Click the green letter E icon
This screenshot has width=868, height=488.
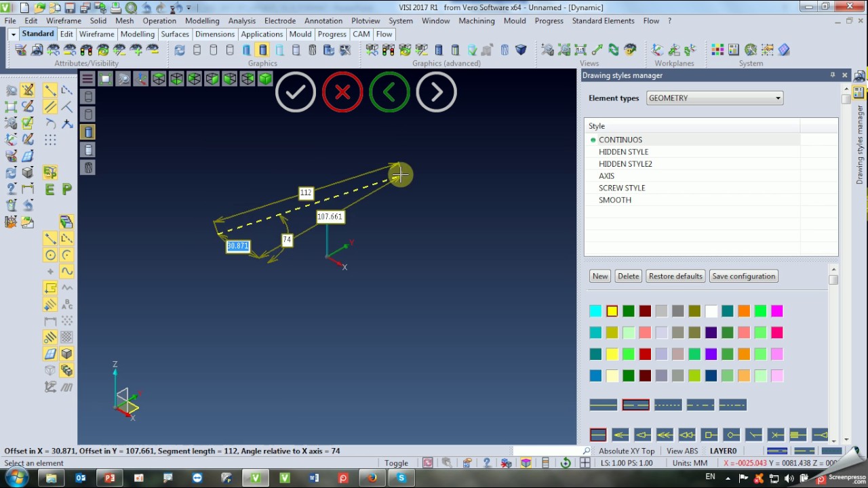(50, 190)
